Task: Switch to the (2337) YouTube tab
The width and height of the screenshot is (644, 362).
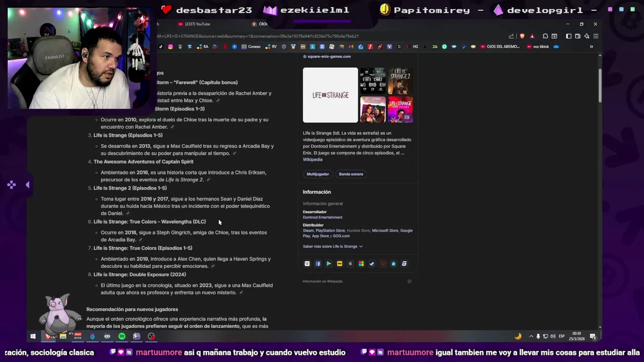Action: [x=194, y=24]
